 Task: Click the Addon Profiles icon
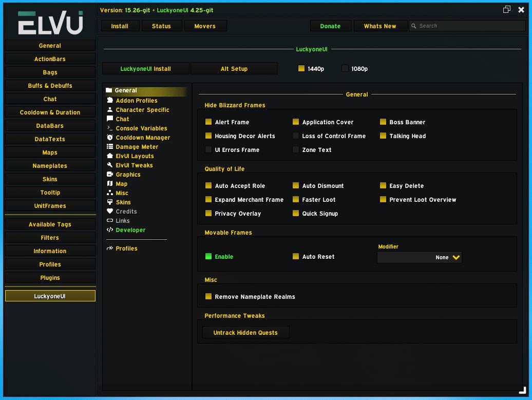[x=110, y=100]
